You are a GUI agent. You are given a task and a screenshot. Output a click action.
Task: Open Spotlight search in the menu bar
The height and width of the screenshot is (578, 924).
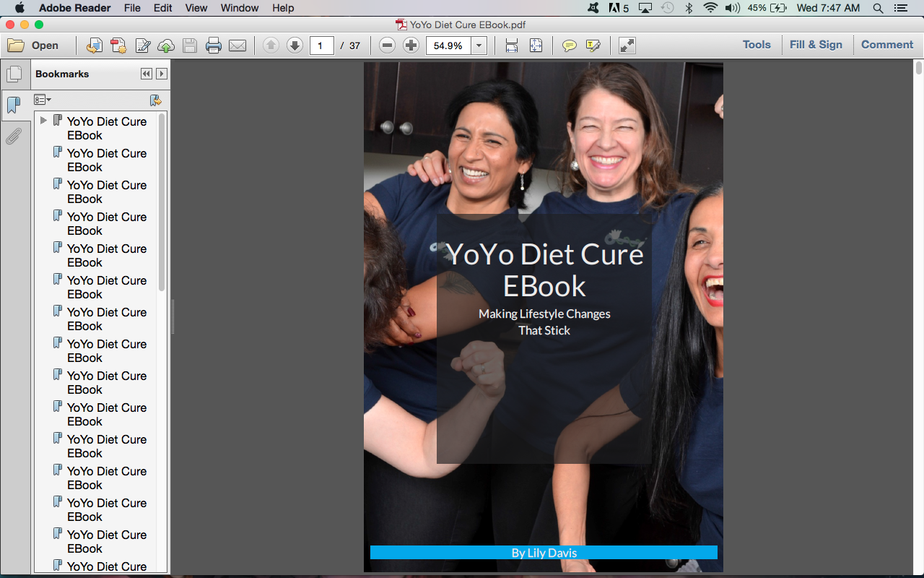[878, 8]
